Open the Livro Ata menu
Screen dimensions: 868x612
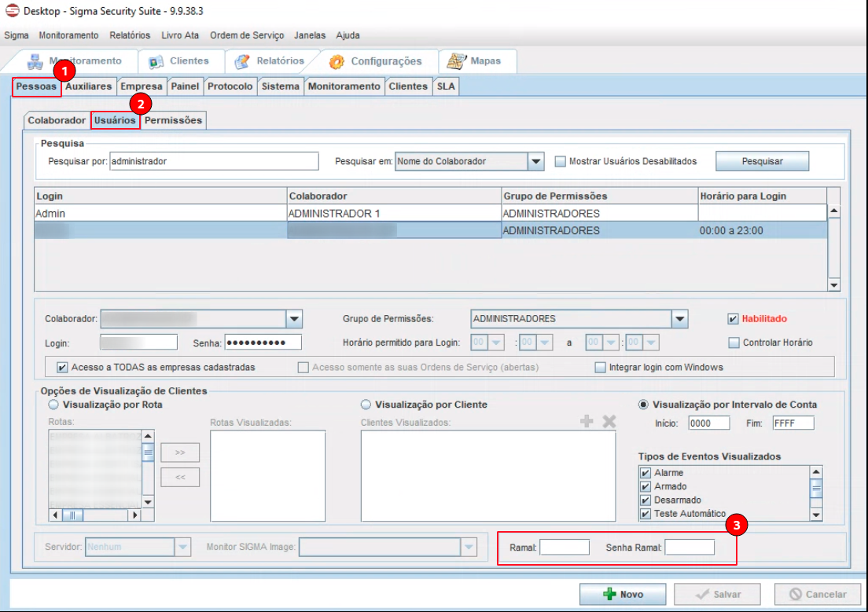180,35
